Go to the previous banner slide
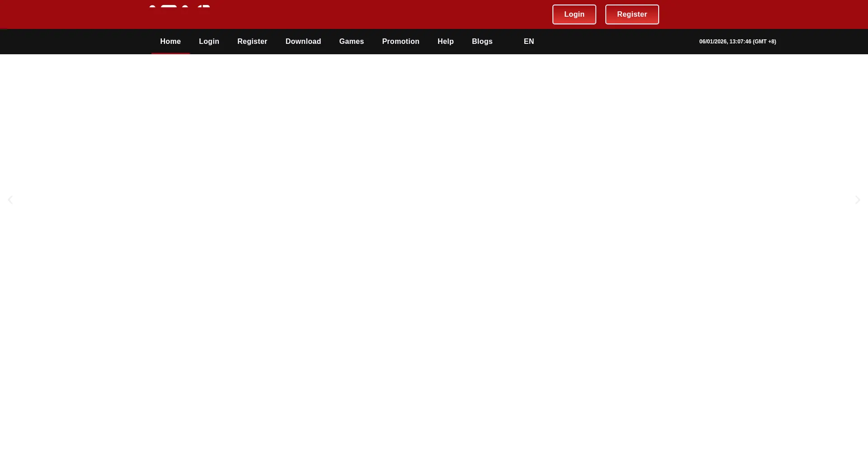The image size is (868, 449). click(10, 200)
